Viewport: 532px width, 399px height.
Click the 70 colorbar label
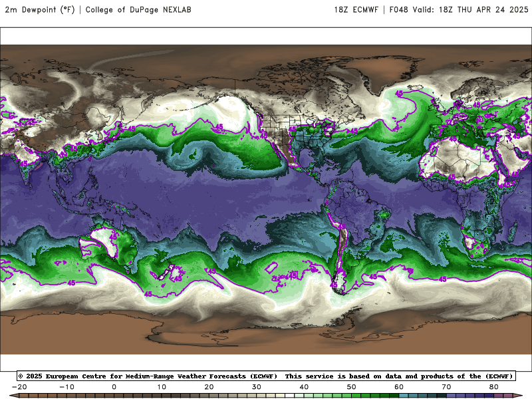tap(446, 387)
